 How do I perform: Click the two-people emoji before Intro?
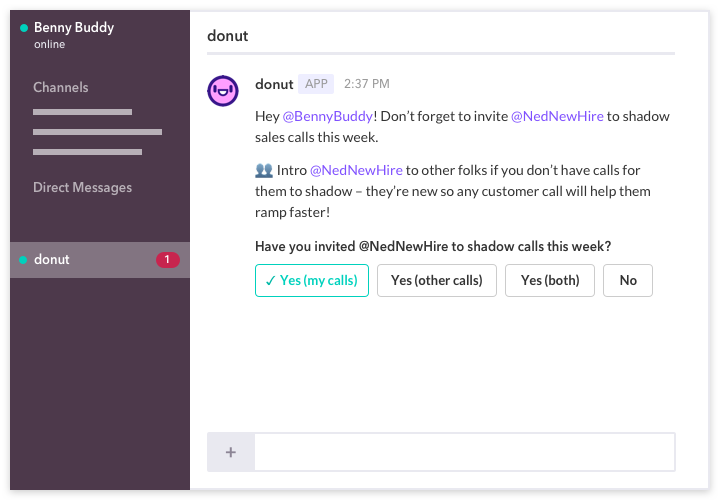[264, 170]
